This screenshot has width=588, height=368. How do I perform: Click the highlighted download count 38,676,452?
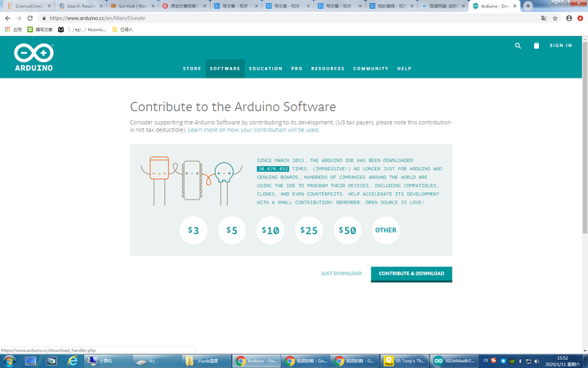[x=273, y=169]
